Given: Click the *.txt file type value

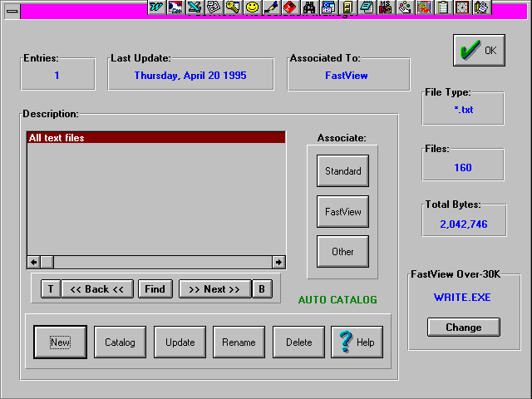Looking at the screenshot, I should tap(464, 110).
